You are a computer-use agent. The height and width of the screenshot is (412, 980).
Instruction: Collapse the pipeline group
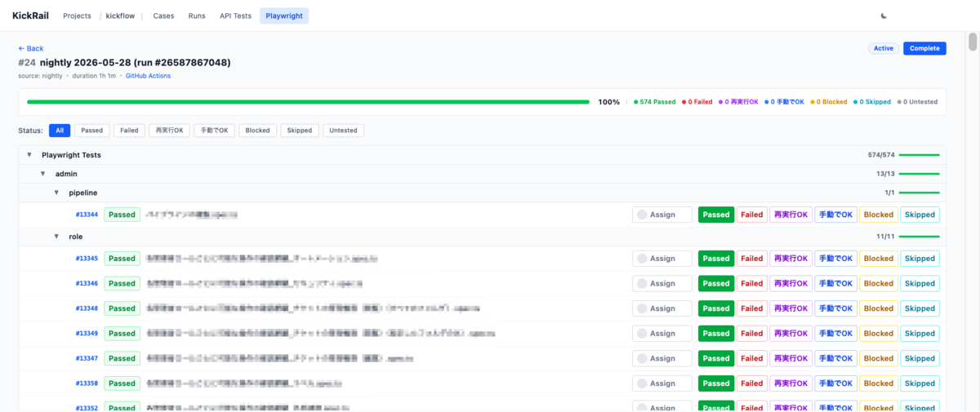[57, 193]
